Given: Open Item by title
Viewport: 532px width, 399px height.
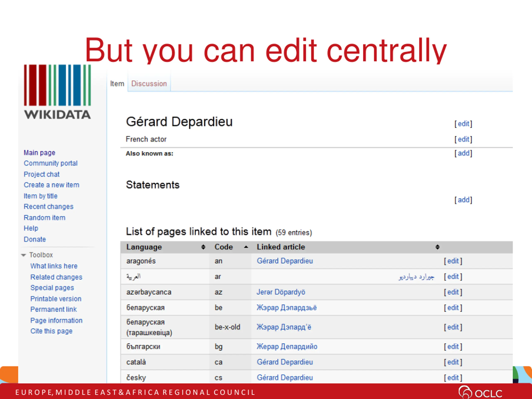Looking at the screenshot, I should (x=40, y=196).
